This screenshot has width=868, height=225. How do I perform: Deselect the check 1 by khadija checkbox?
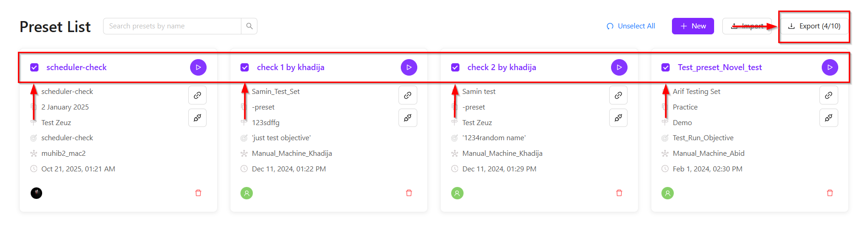[x=245, y=67]
